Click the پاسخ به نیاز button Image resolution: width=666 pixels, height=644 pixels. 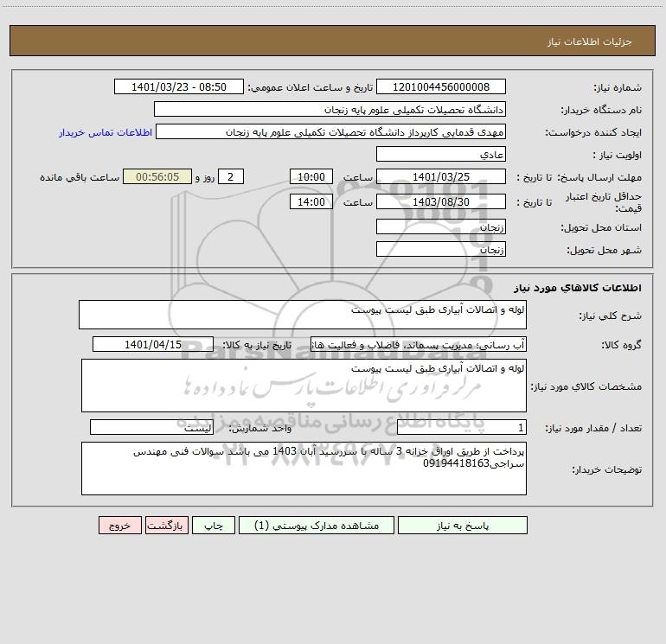(463, 525)
